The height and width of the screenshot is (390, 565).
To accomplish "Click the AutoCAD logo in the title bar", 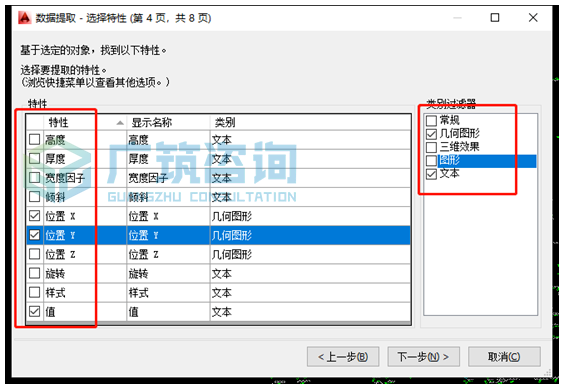I will (x=24, y=18).
